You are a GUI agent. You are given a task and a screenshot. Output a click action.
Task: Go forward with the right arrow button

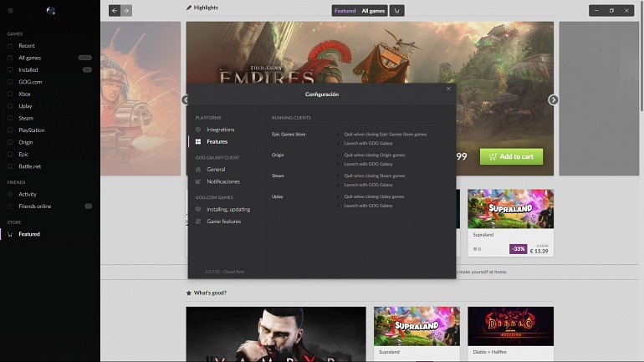[126, 11]
